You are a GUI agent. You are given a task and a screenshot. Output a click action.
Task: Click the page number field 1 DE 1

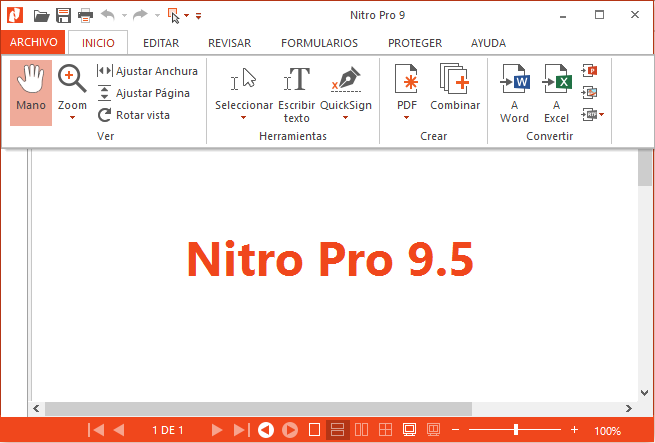[168, 430]
